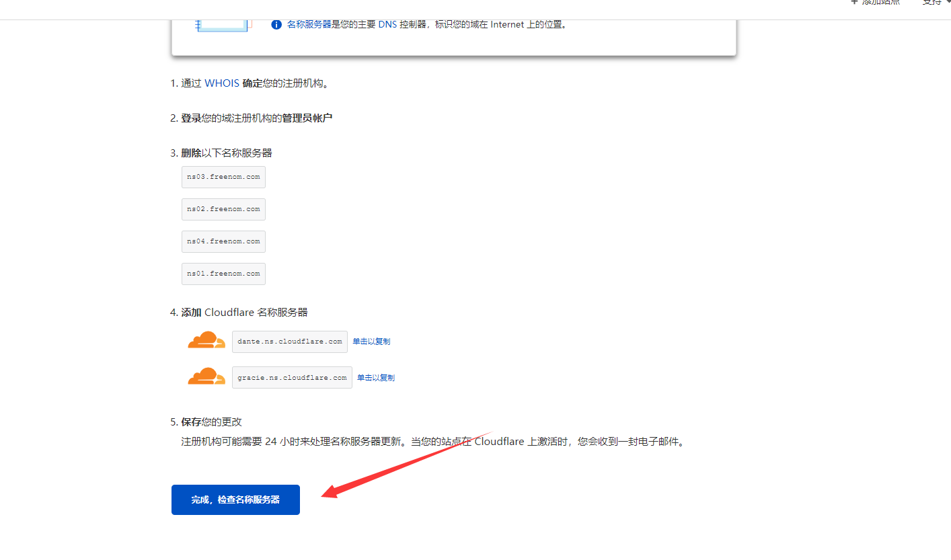
Task: Select the dante.ns.cloudflare.com field
Action: pyautogui.click(x=290, y=342)
